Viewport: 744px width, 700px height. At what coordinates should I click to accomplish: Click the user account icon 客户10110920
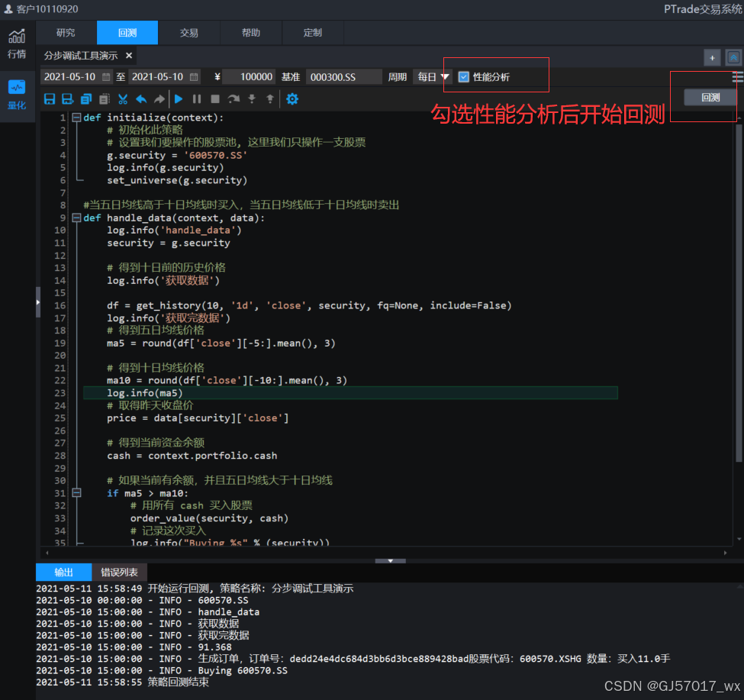tap(8, 8)
